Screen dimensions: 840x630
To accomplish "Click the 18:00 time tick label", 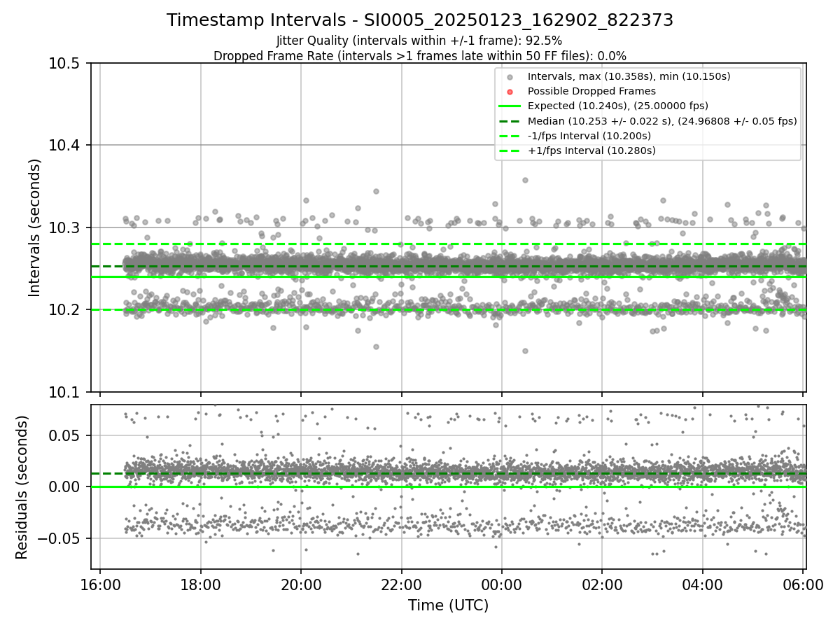I will click(201, 584).
